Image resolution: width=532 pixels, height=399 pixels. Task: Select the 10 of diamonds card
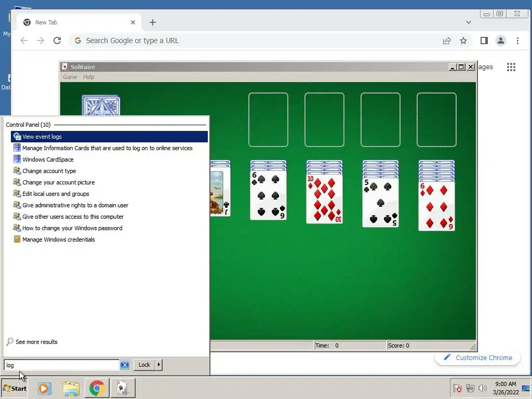pyautogui.click(x=324, y=199)
